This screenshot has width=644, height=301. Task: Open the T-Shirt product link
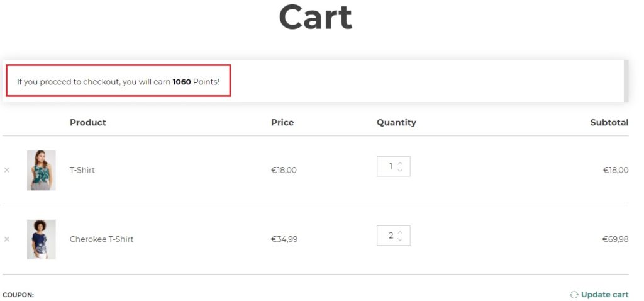click(82, 170)
